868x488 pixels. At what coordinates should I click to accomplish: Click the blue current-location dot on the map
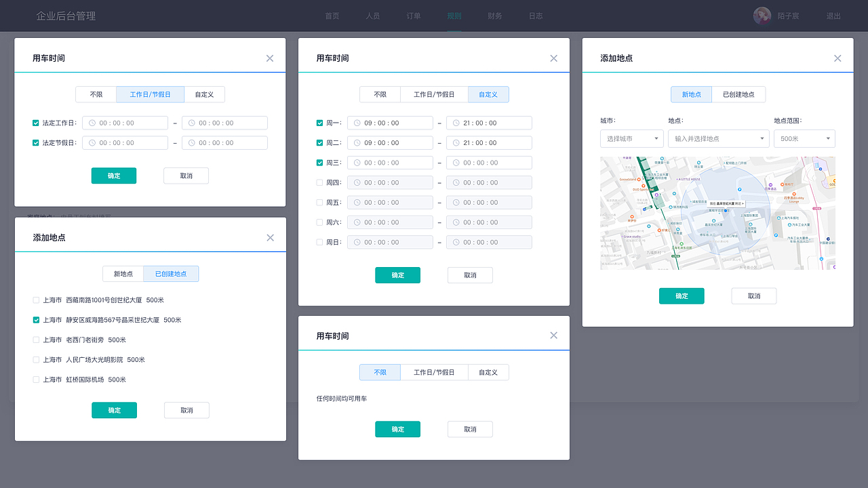pyautogui.click(x=726, y=211)
